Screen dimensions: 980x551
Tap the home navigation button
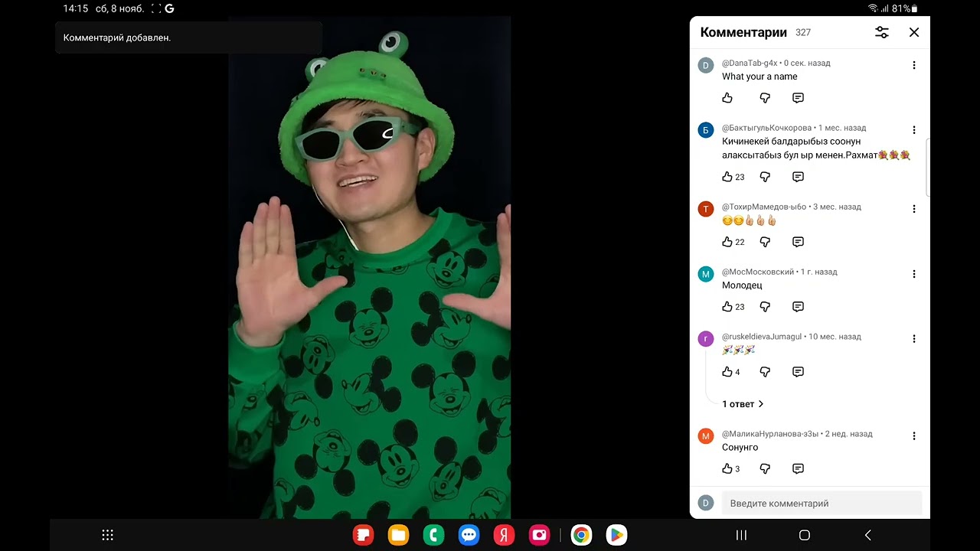[x=804, y=536]
